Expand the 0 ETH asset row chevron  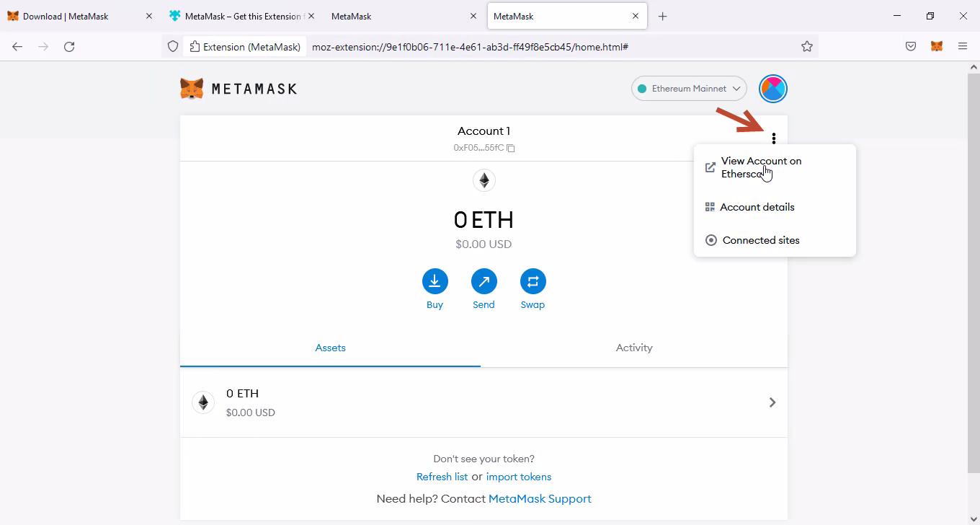click(x=772, y=402)
